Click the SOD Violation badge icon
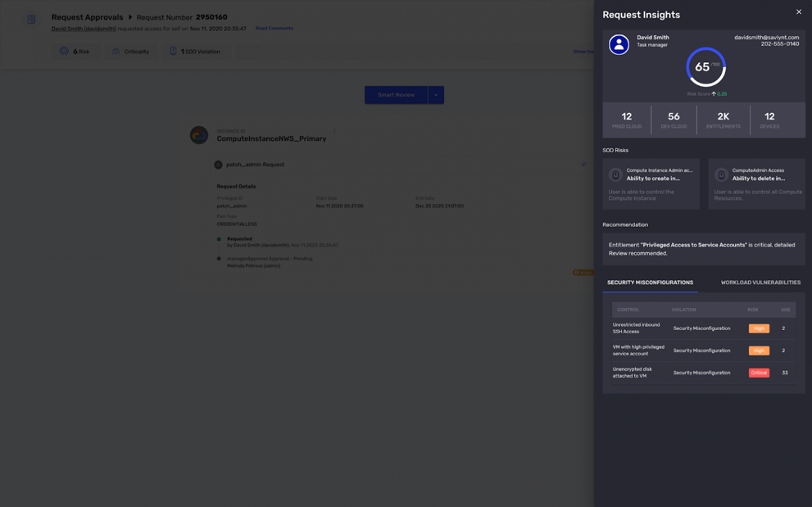Viewport: 812px width, 507px height. (x=173, y=52)
